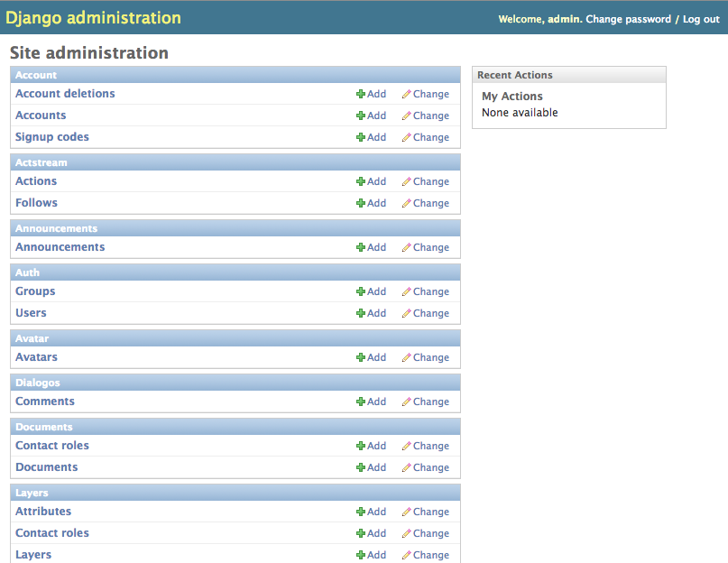Click Add for the Layers model row
The height and width of the screenshot is (563, 728).
click(372, 555)
